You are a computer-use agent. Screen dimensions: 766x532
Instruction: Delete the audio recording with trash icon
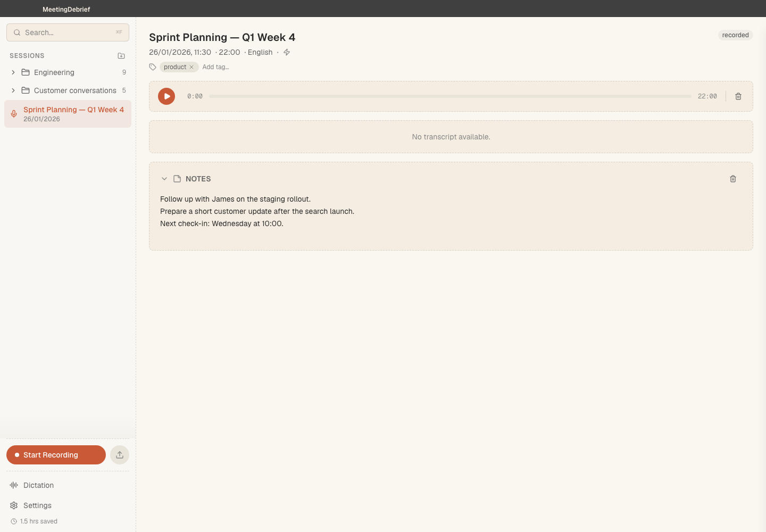click(x=738, y=96)
